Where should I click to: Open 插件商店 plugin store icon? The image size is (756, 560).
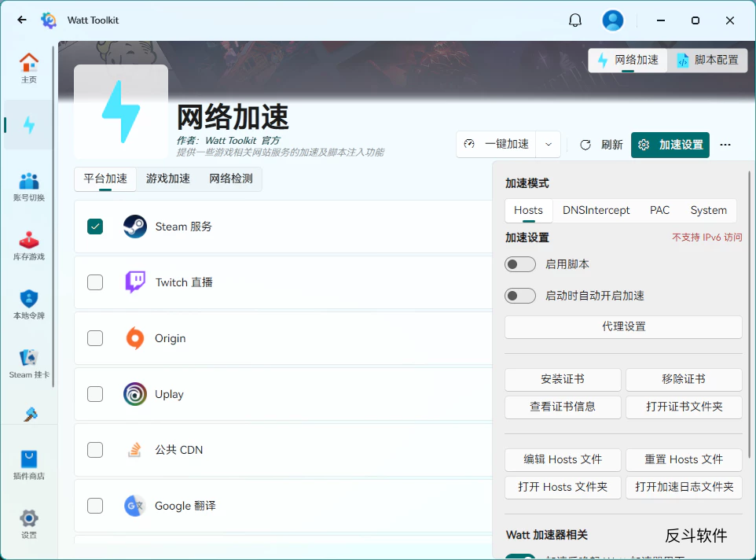coord(29,464)
